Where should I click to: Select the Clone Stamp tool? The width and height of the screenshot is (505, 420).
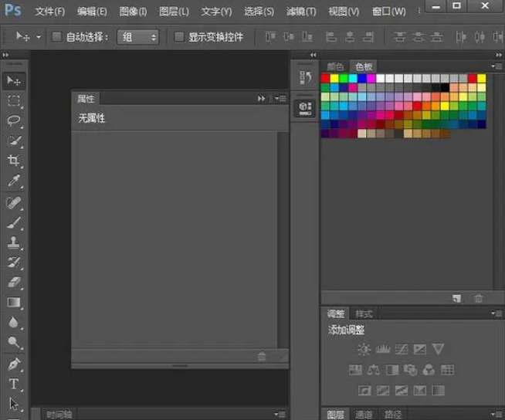click(x=14, y=242)
